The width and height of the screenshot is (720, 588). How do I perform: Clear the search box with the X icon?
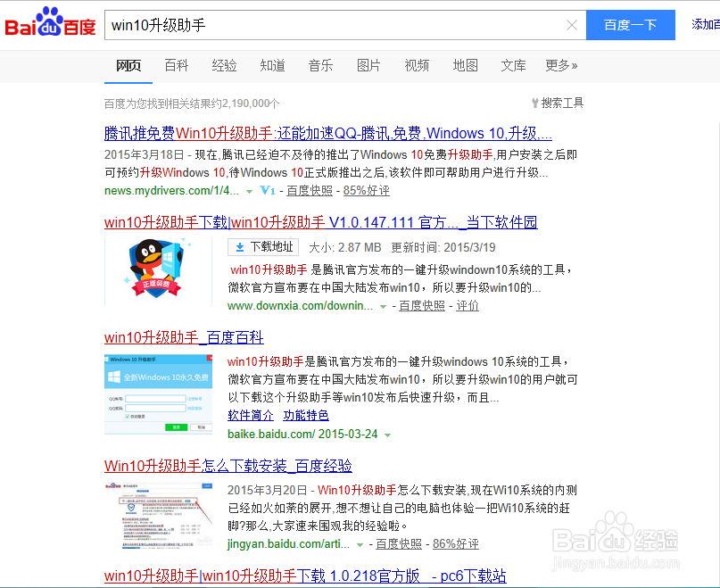coord(572,25)
